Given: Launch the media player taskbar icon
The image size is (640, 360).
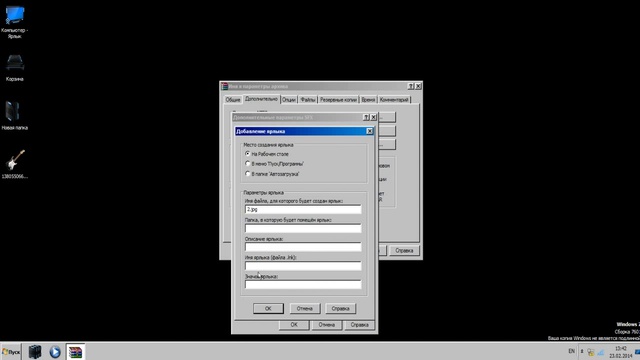Looking at the screenshot, I should tap(55, 352).
